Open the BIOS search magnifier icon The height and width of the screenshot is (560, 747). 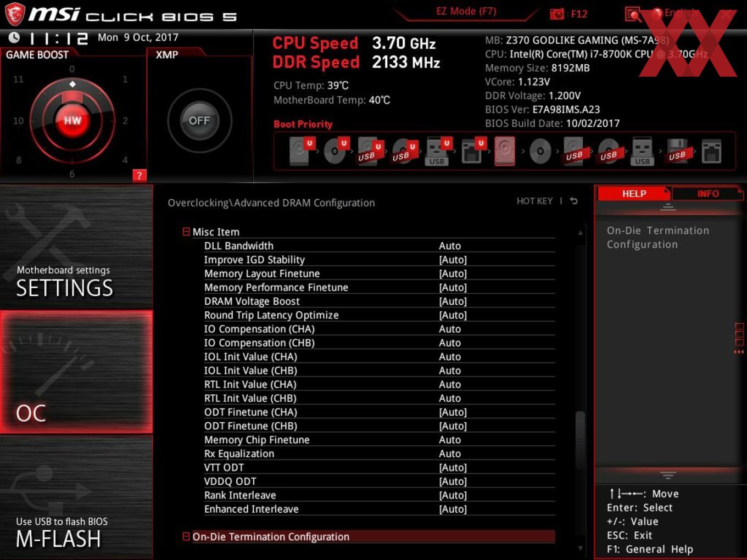633,14
